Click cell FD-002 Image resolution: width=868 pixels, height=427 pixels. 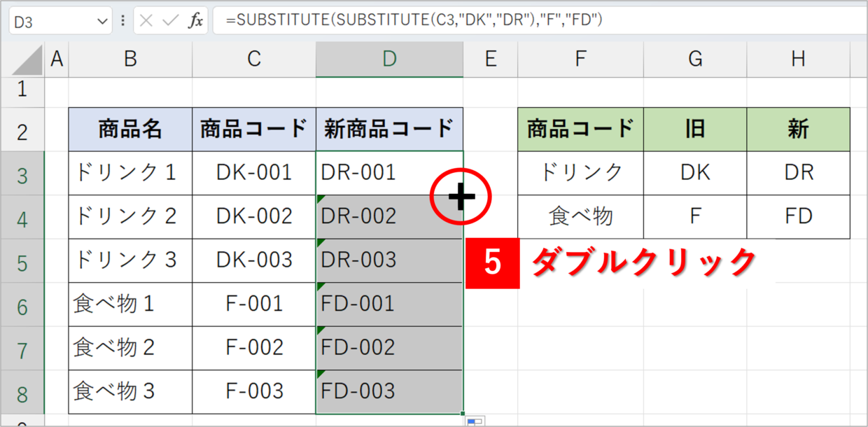click(389, 349)
